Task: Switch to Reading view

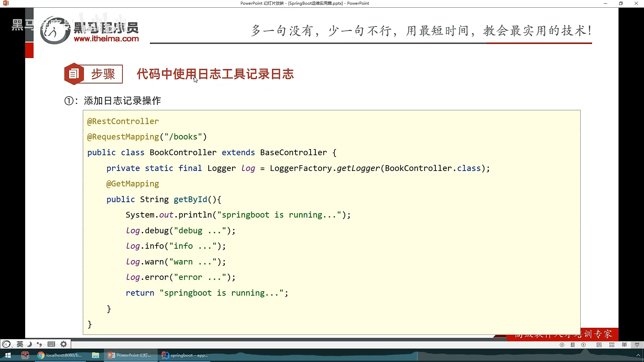Action: [624, 345]
